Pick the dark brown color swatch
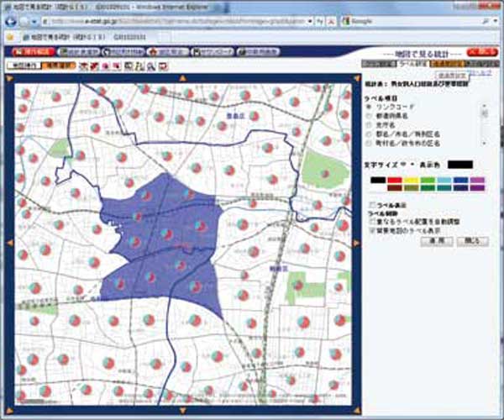This screenshot has height=420, width=504. click(x=395, y=188)
